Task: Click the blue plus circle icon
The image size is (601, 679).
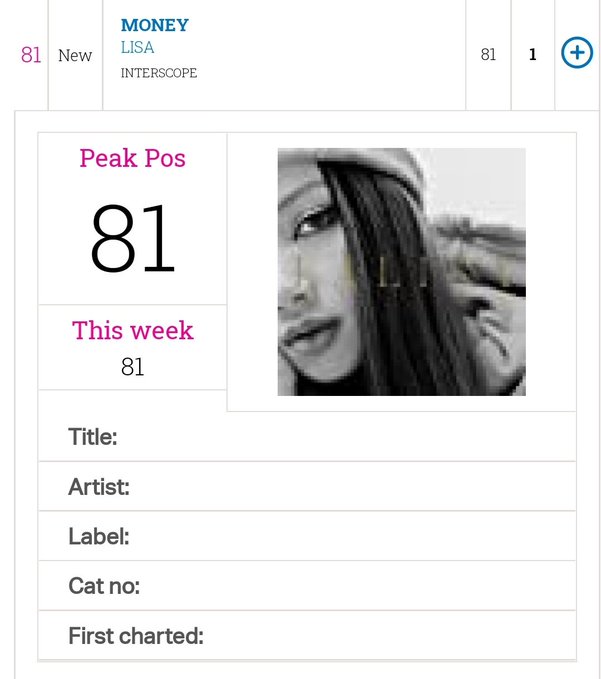Action: (x=577, y=53)
